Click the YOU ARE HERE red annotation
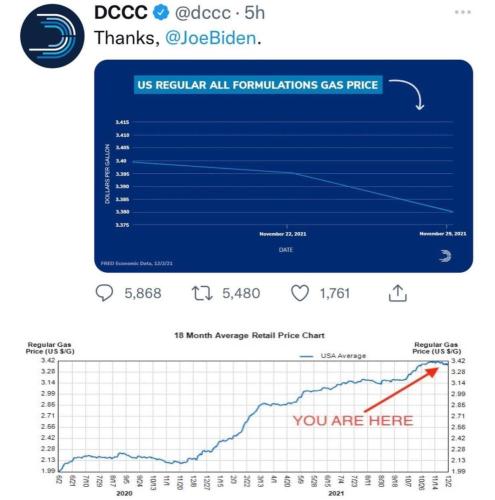The image size is (495, 500). click(x=353, y=421)
